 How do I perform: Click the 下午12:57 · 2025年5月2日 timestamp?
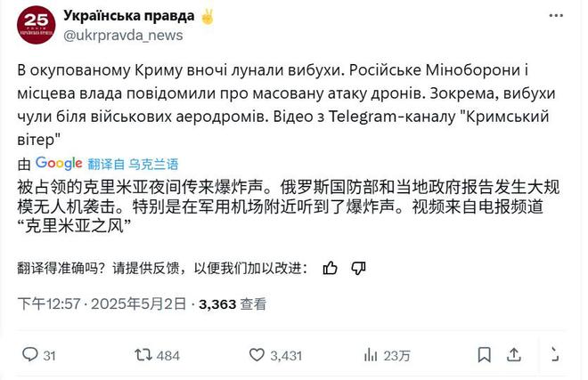point(102,303)
